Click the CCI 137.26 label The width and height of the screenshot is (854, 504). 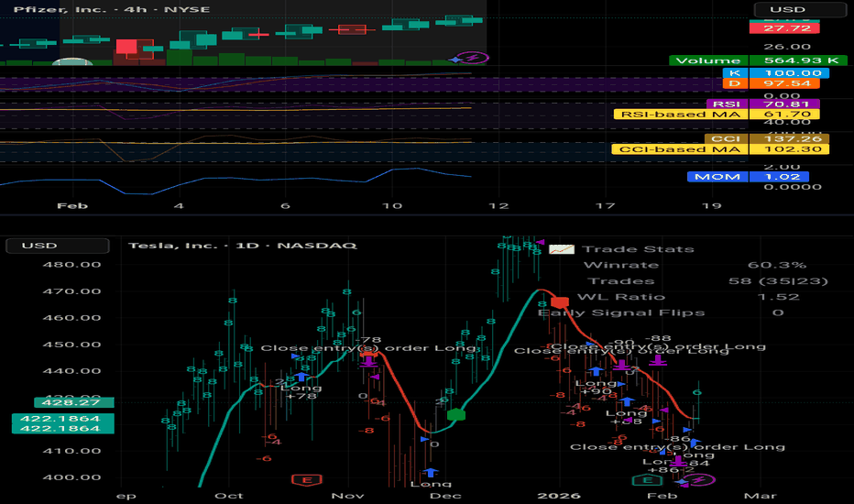tap(767, 139)
